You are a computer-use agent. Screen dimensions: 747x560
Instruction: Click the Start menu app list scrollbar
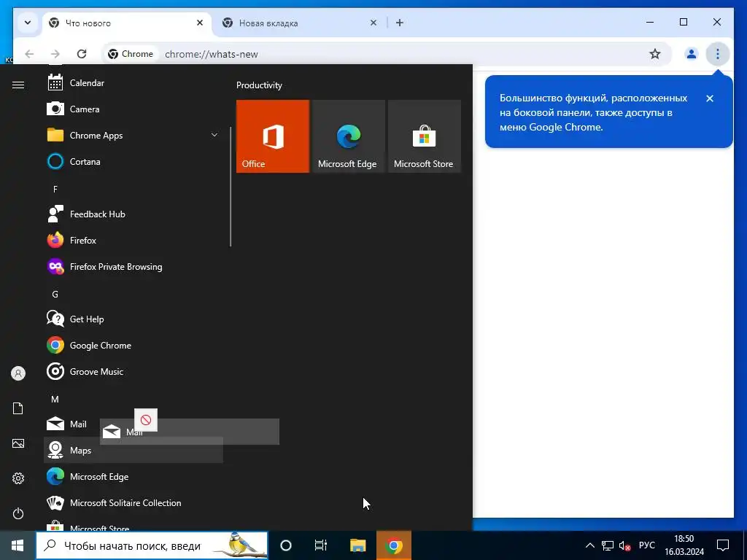pyautogui.click(x=231, y=187)
